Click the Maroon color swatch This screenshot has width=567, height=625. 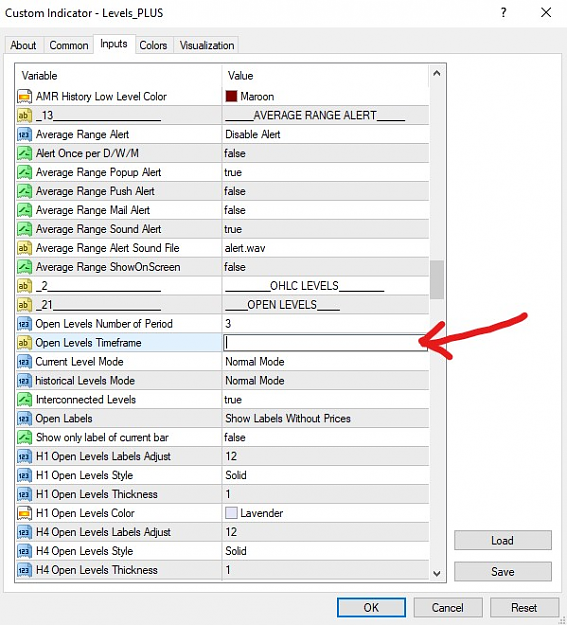(231, 96)
